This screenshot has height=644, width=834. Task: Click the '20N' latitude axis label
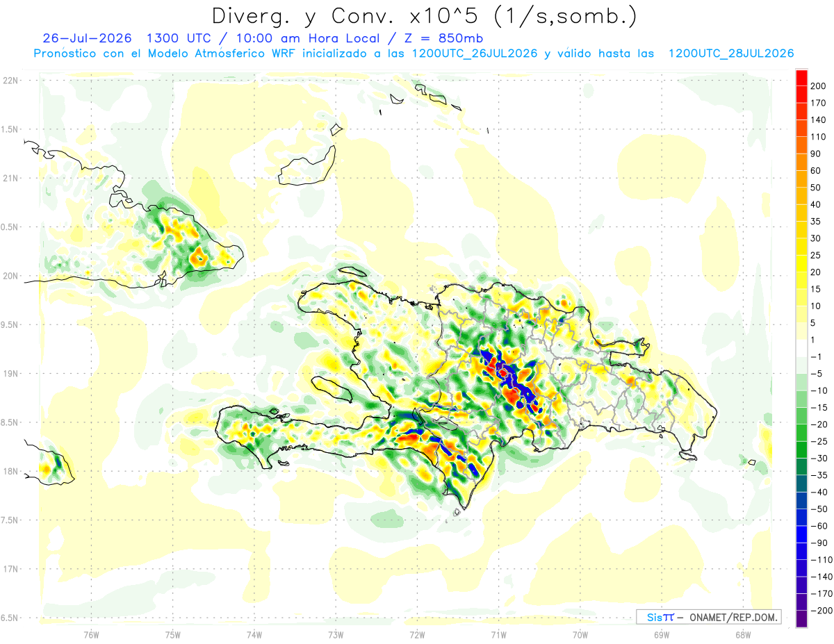click(x=10, y=276)
